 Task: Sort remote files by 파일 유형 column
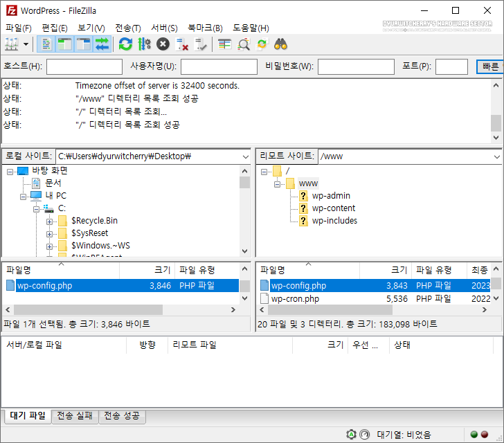(439, 270)
